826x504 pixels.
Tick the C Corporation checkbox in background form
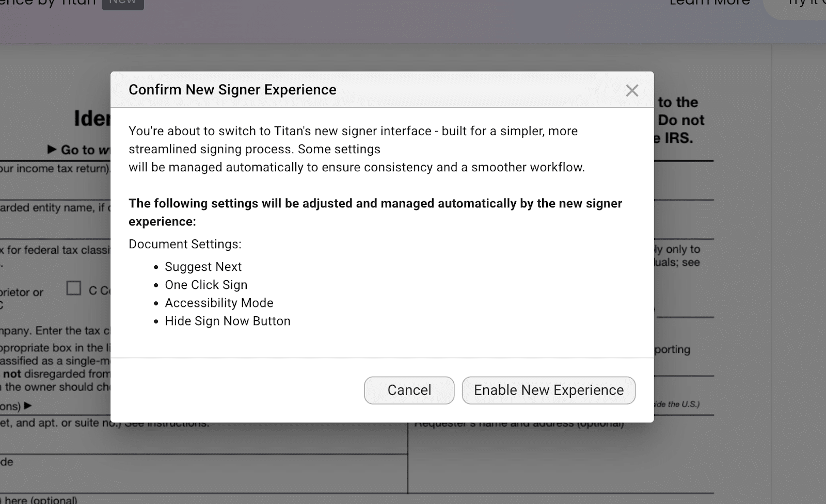click(x=74, y=288)
